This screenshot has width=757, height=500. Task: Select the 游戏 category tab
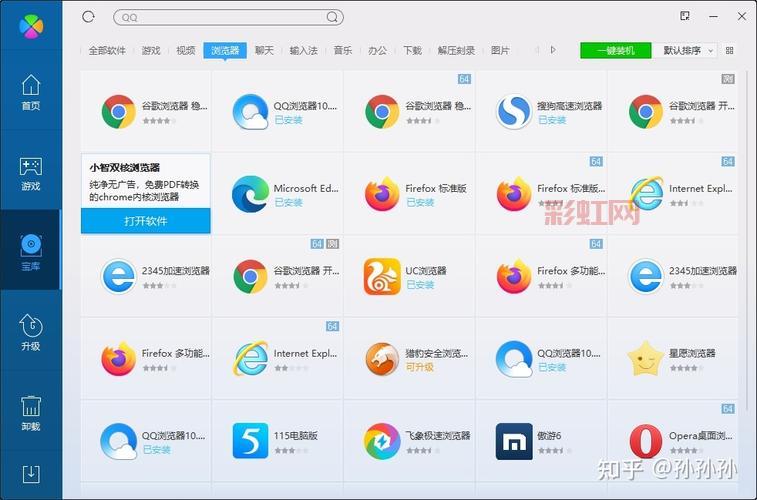pos(151,50)
